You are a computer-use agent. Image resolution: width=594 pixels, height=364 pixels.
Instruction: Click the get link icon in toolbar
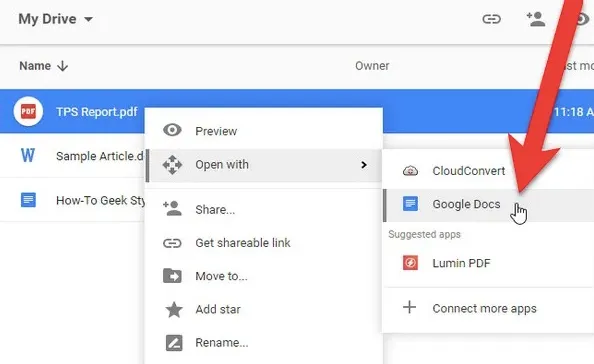(491, 19)
